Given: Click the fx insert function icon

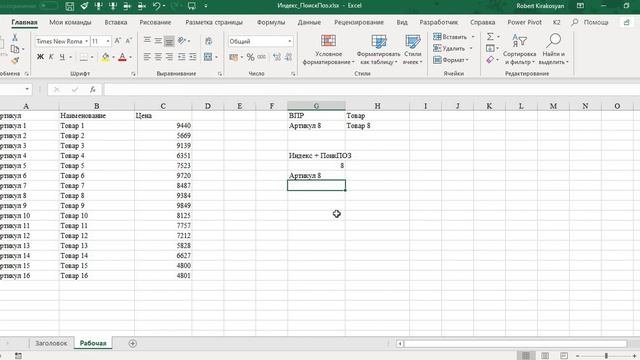Looking at the screenshot, I should [93, 89].
